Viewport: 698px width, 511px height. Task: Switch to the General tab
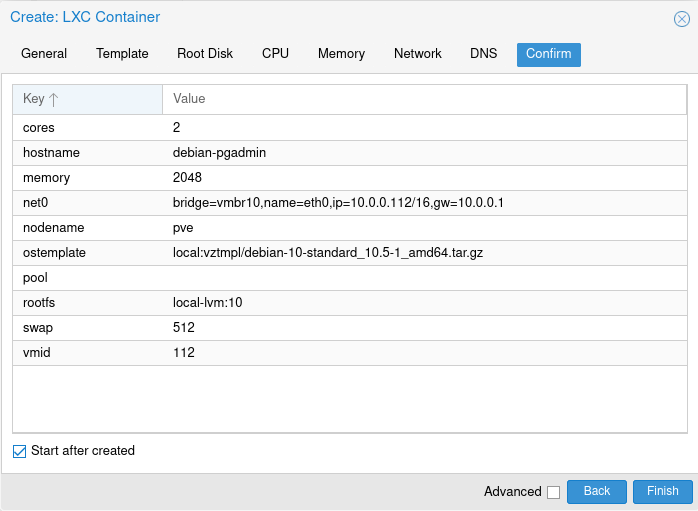[x=44, y=54]
